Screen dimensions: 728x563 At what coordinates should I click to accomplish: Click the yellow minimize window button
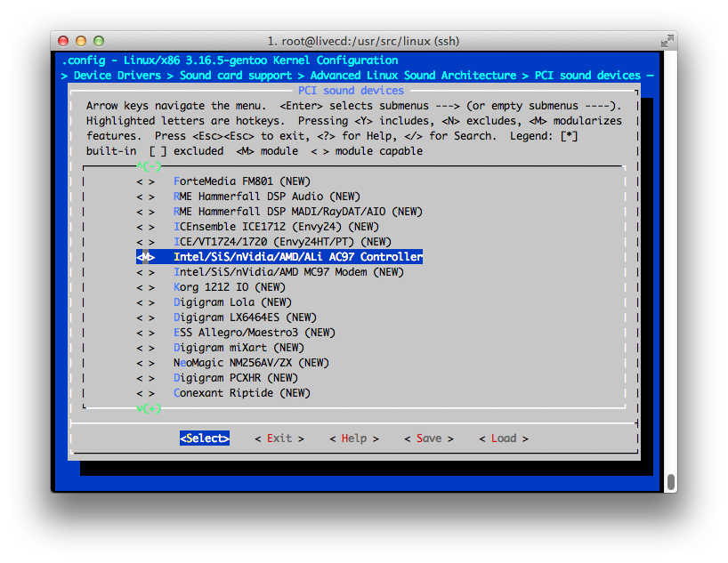pos(81,41)
